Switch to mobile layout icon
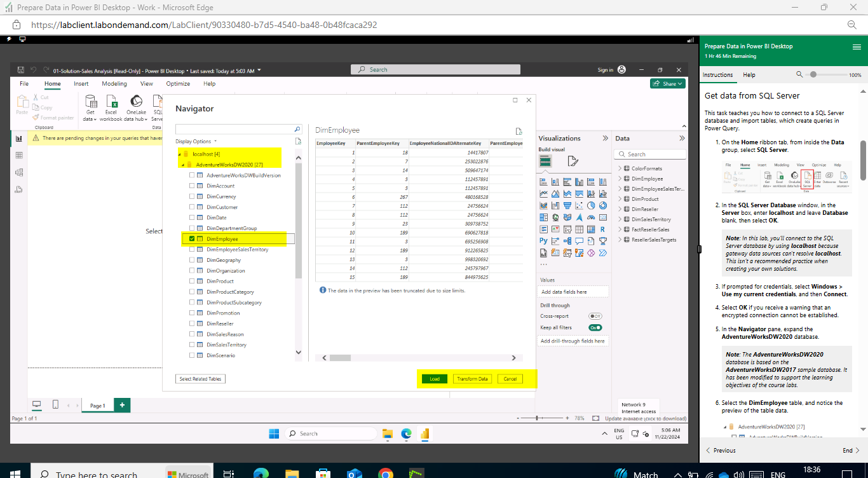 tap(55, 405)
